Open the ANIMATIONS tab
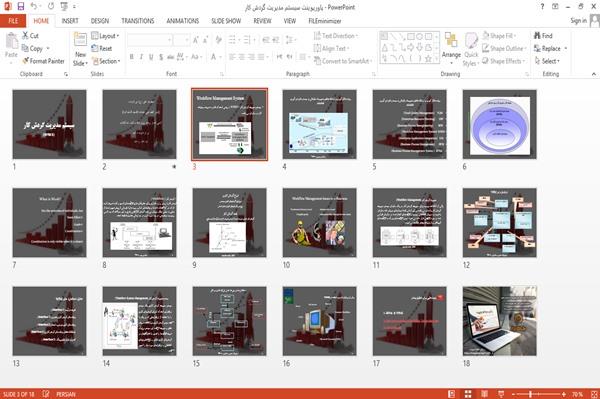 183,21
